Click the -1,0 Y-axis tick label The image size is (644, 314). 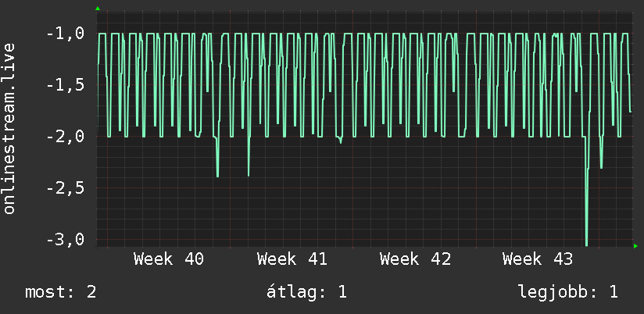(66, 34)
